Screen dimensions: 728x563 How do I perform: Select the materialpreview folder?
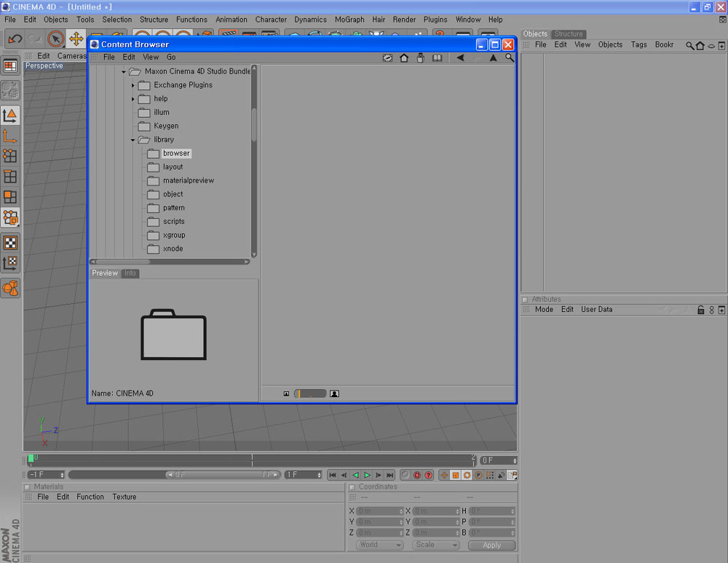tap(188, 180)
